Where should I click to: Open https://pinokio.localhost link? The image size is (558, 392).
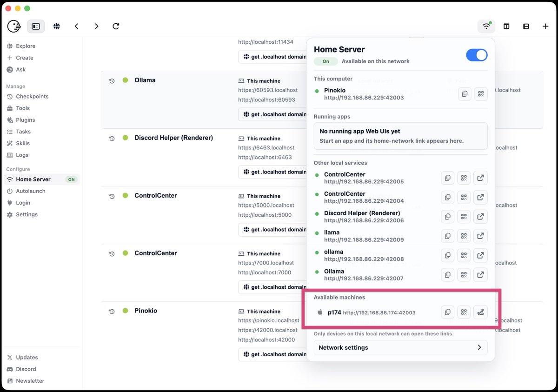[269, 320]
